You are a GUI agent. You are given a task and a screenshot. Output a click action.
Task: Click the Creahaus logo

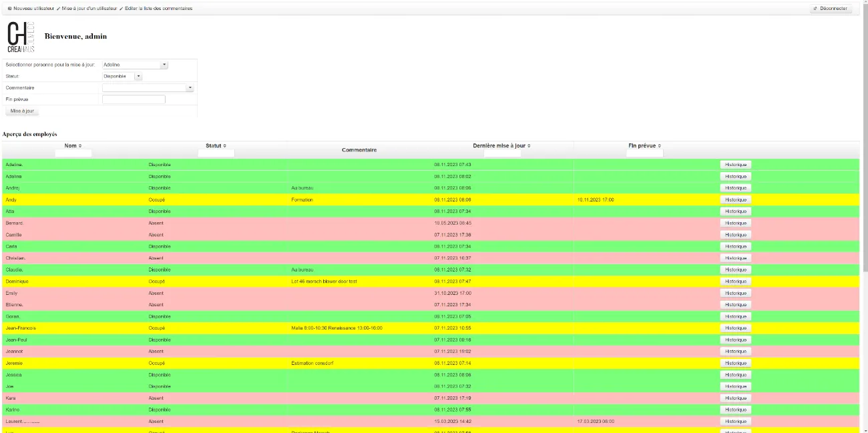point(20,37)
